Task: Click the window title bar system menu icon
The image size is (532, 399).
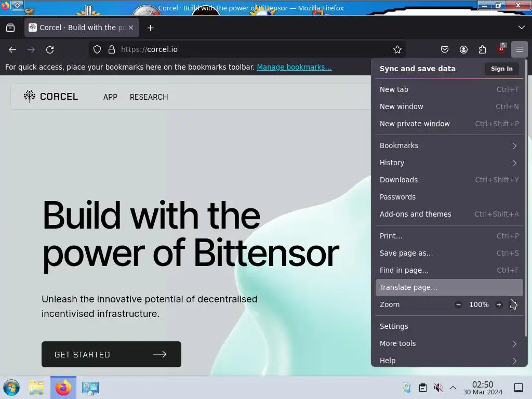Action: coord(5,5)
